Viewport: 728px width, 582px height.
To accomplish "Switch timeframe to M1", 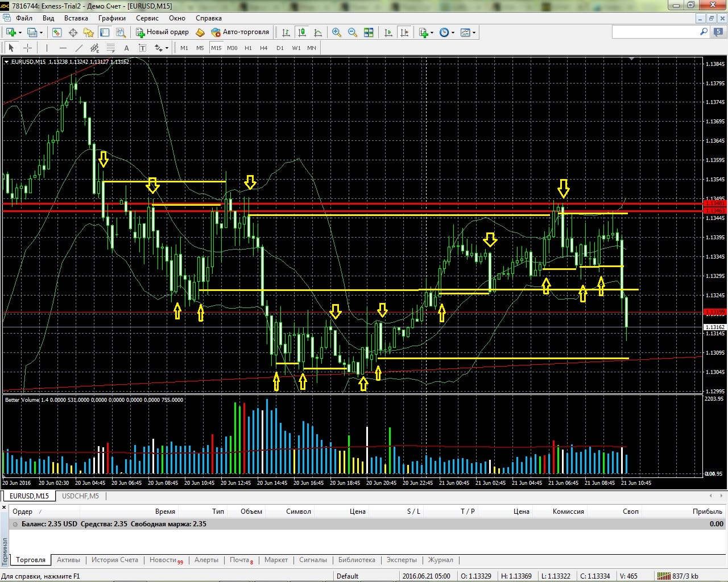I will pyautogui.click(x=184, y=48).
